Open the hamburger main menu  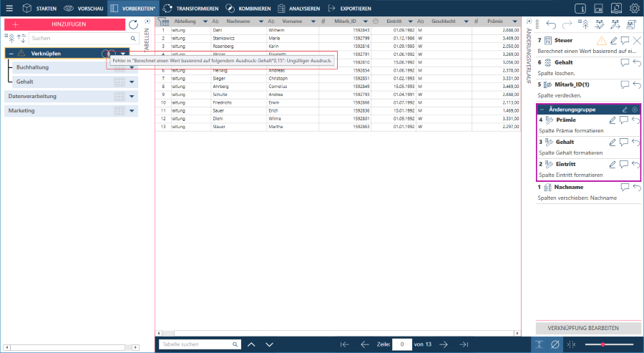tap(9, 9)
